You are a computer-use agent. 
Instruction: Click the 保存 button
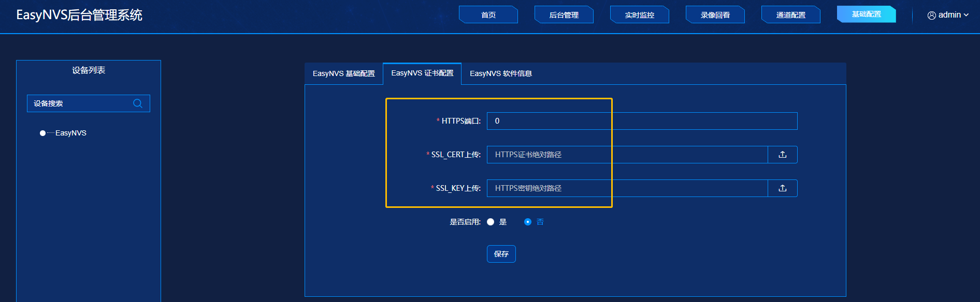pos(501,254)
